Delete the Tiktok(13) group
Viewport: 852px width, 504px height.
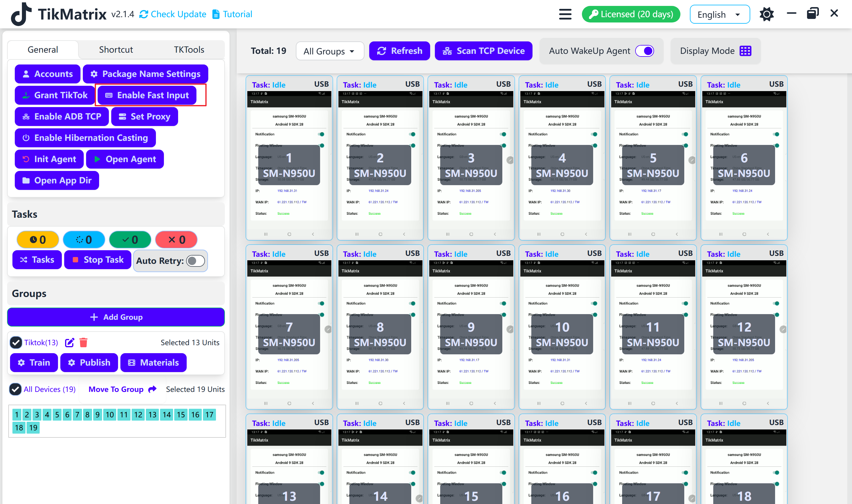[x=83, y=343]
